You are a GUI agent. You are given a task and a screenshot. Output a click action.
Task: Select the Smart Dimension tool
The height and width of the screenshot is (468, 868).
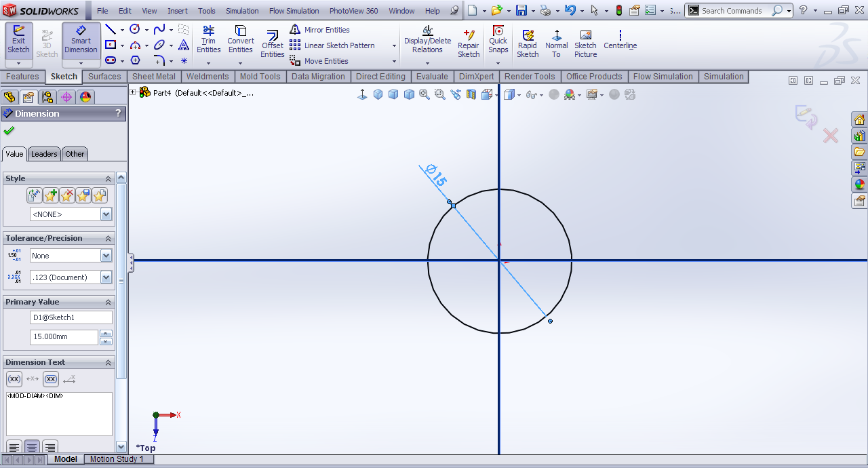81,41
